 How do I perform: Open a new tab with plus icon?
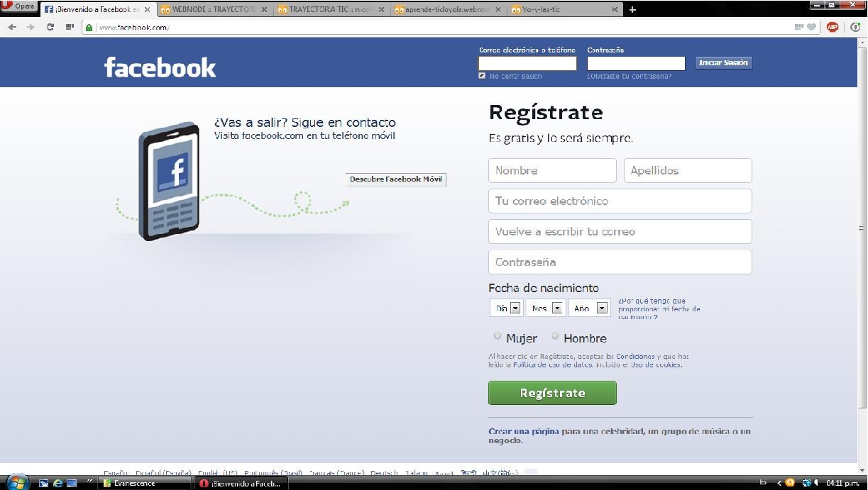(x=632, y=9)
